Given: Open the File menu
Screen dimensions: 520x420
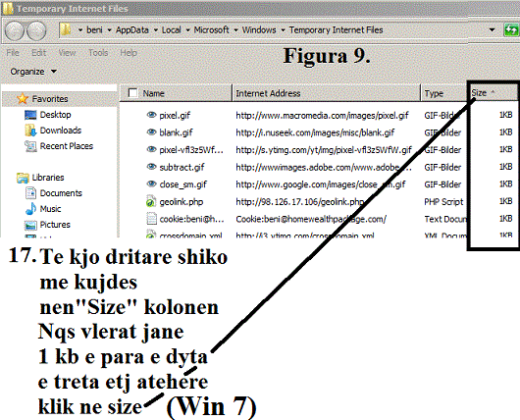Looking at the screenshot, I should coord(13,52).
